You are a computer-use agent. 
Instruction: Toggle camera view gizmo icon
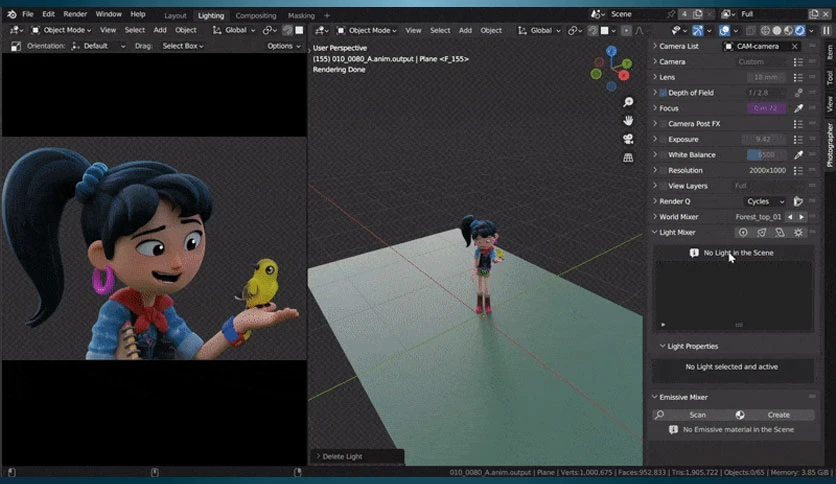pyautogui.click(x=628, y=139)
